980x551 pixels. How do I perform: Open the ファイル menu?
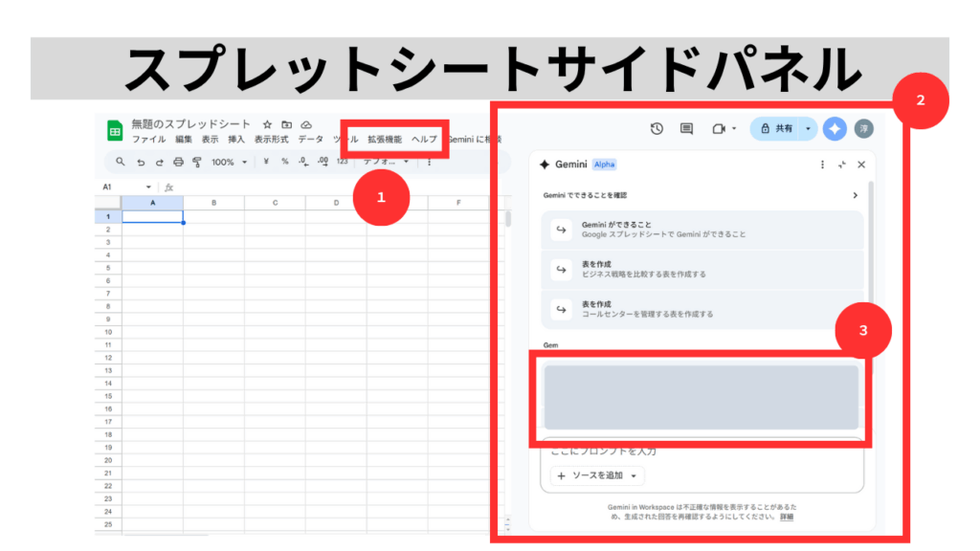click(148, 140)
